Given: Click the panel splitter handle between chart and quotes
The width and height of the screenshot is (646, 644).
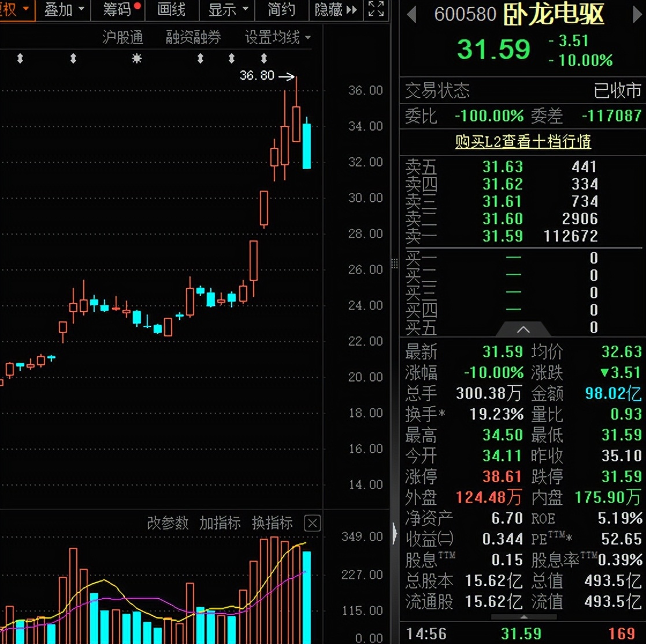Looking at the screenshot, I should (394, 264).
